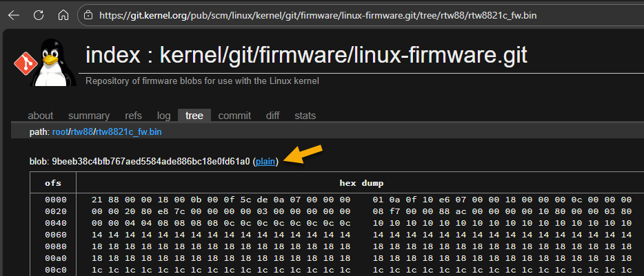Image resolution: width=644 pixels, height=276 pixels.
Task: Open the summary tab
Action: (x=89, y=116)
